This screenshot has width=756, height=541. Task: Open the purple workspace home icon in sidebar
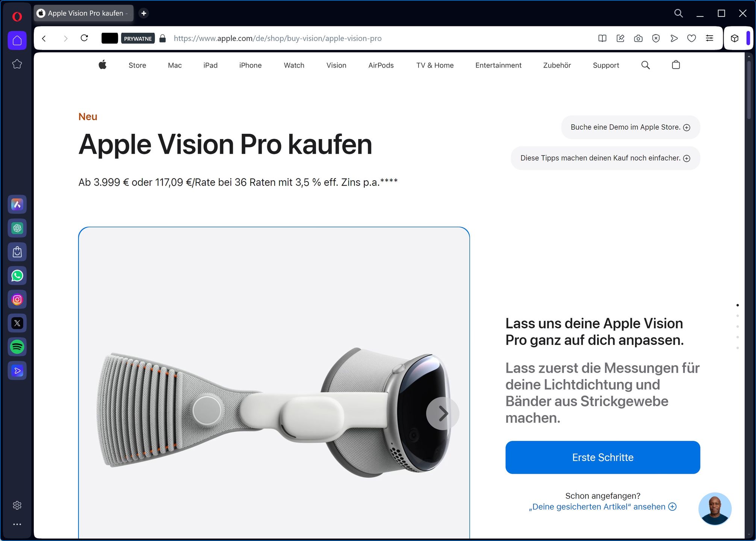point(17,40)
